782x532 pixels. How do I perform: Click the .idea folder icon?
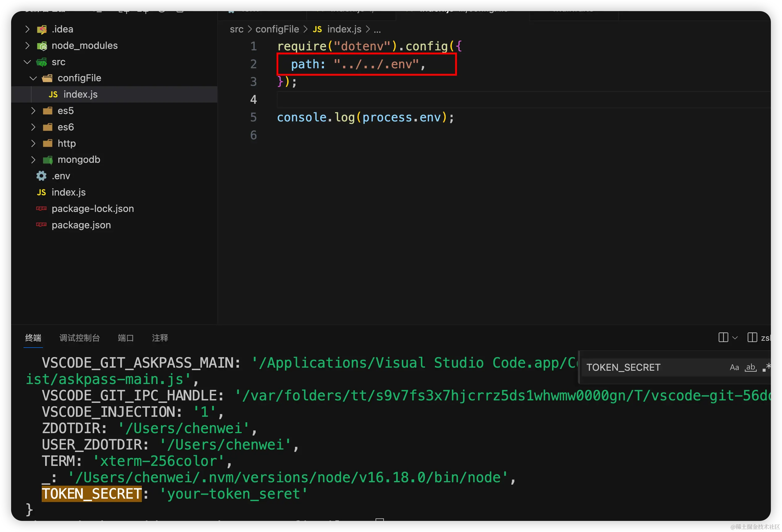(x=42, y=29)
